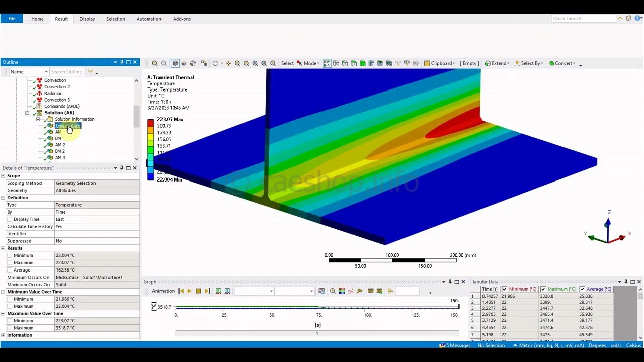The height and width of the screenshot is (362, 644).
Task: Toggle Minimum checkbox under Maximum Value Over Time
Action: 10,321
